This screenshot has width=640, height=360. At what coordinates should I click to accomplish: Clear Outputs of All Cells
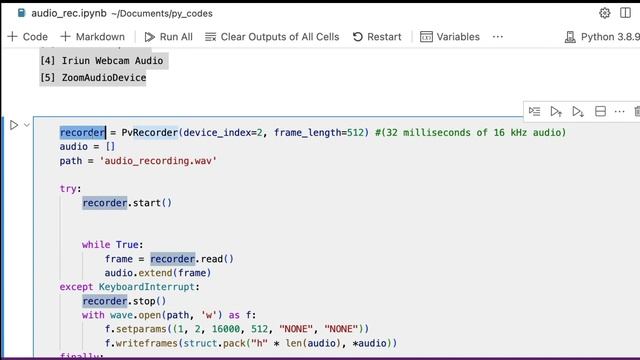pyautogui.click(x=272, y=37)
